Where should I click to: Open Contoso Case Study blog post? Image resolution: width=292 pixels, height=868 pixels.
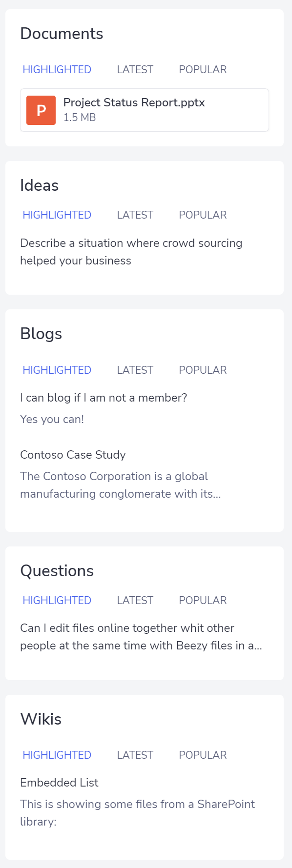tap(73, 455)
